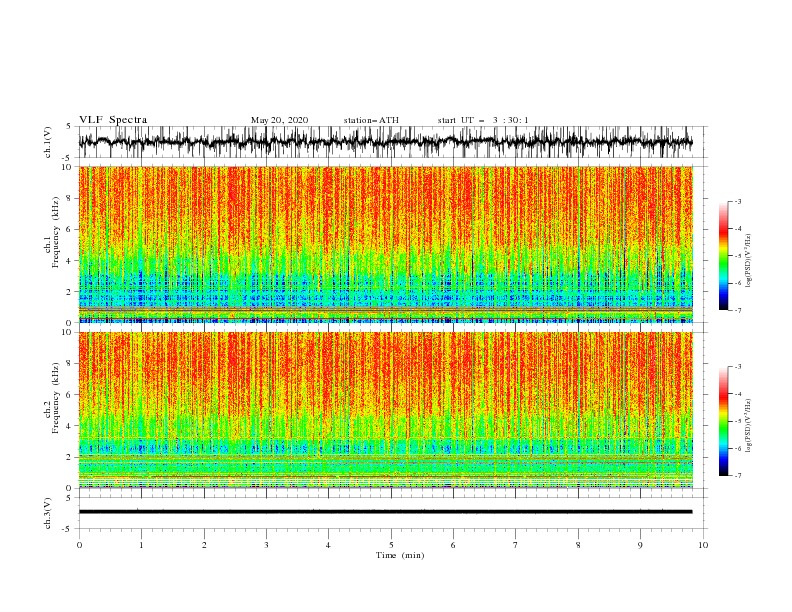Click the "4" minute tick on time axis
The width and height of the screenshot is (792, 612).
(x=328, y=545)
